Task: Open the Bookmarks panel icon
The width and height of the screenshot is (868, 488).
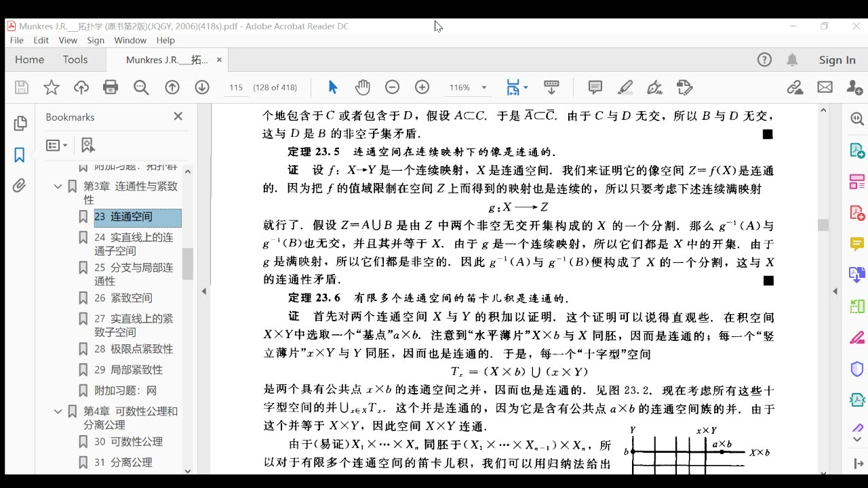Action: click(20, 155)
